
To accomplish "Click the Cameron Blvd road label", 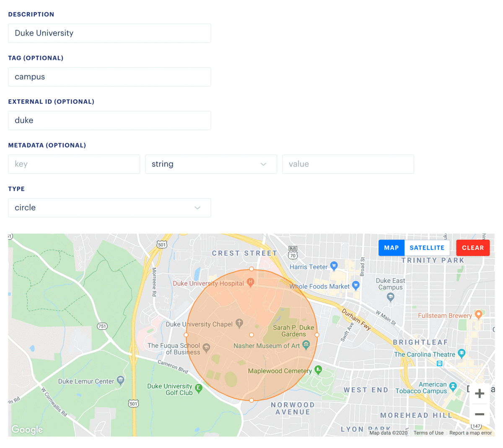I will (x=173, y=366).
